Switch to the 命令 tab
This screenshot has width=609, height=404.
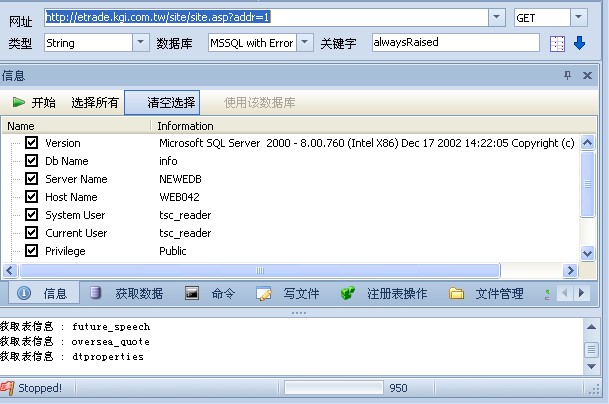coord(211,293)
